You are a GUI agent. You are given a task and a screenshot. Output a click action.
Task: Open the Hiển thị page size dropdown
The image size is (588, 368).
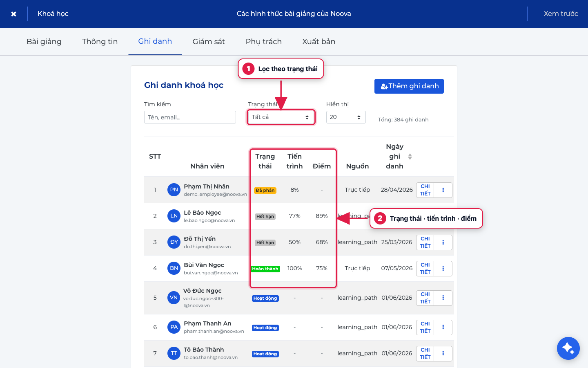346,117
